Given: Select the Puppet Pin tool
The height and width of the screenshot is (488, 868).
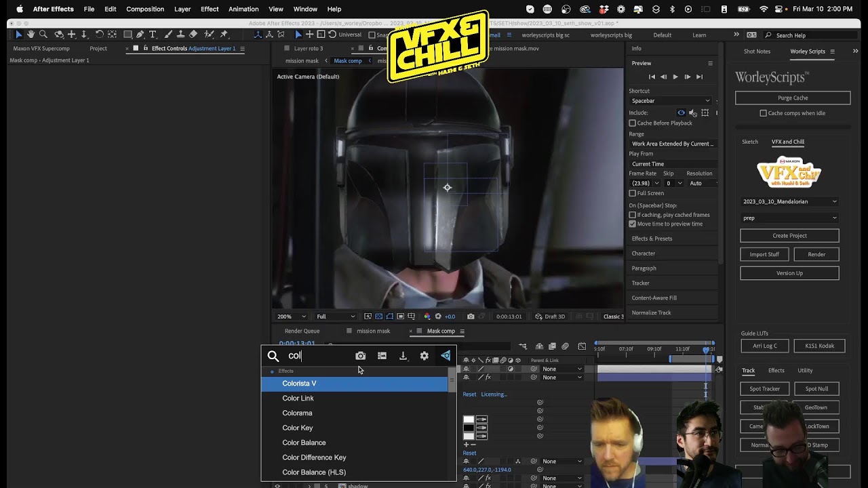Looking at the screenshot, I should click(224, 35).
